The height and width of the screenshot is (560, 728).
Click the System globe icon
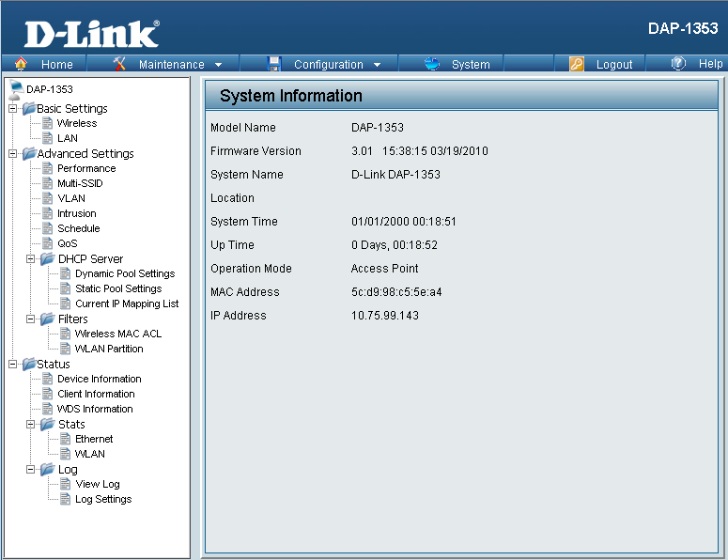(432, 64)
